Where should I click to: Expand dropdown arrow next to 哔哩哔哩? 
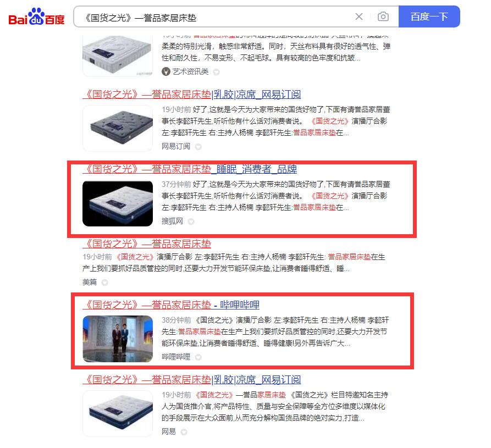pyautogui.click(x=198, y=357)
